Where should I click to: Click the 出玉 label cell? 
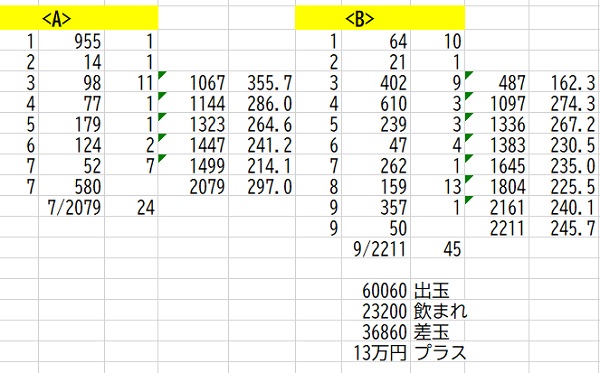pos(438,290)
